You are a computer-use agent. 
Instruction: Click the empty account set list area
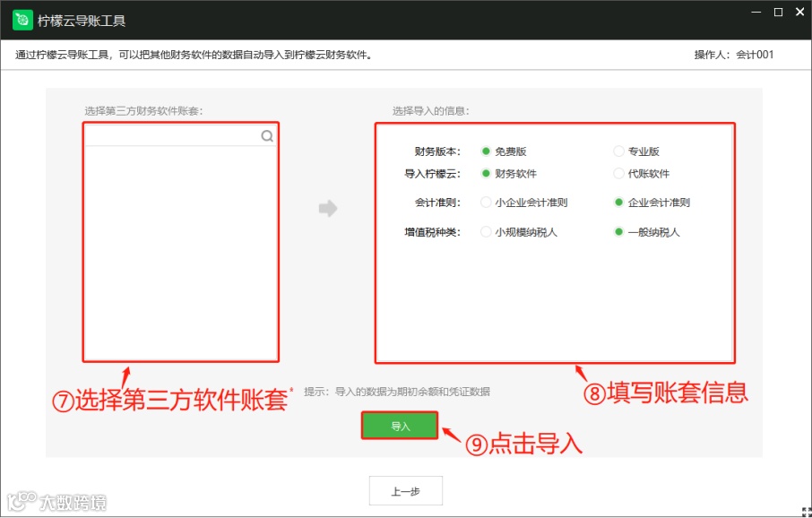181,253
